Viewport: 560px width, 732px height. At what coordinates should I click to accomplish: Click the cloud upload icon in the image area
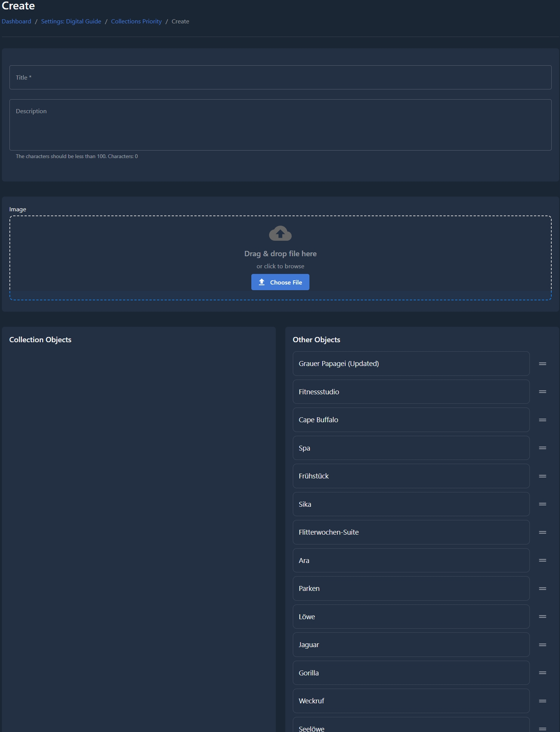pyautogui.click(x=280, y=234)
